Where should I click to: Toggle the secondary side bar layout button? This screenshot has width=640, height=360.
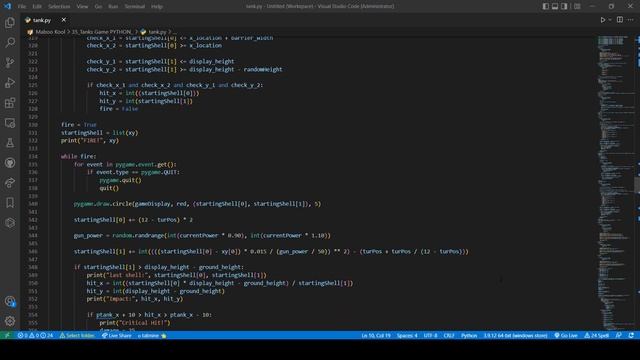pos(564,6)
